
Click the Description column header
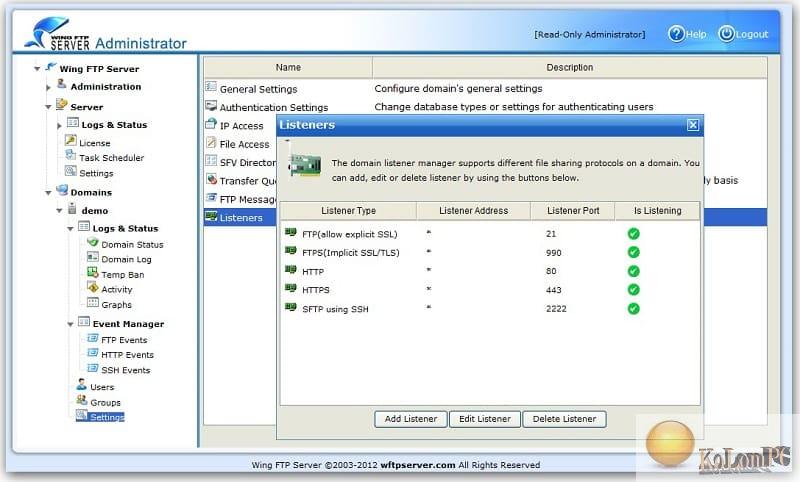coord(569,67)
